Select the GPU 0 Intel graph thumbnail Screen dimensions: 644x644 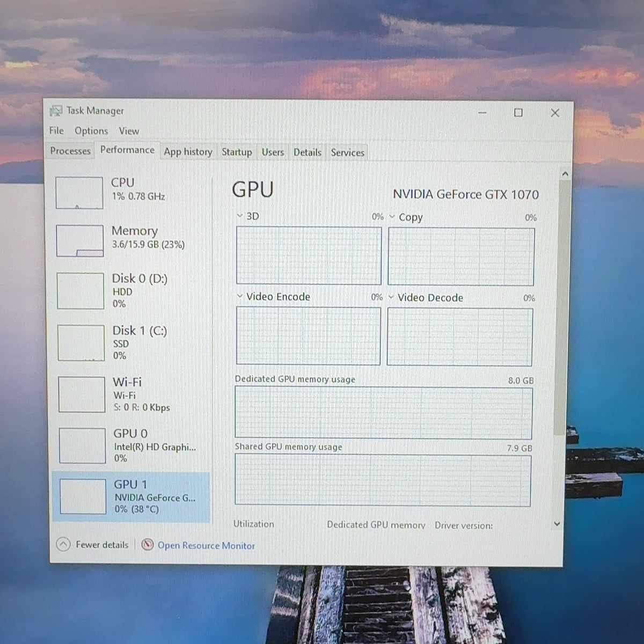(x=83, y=445)
